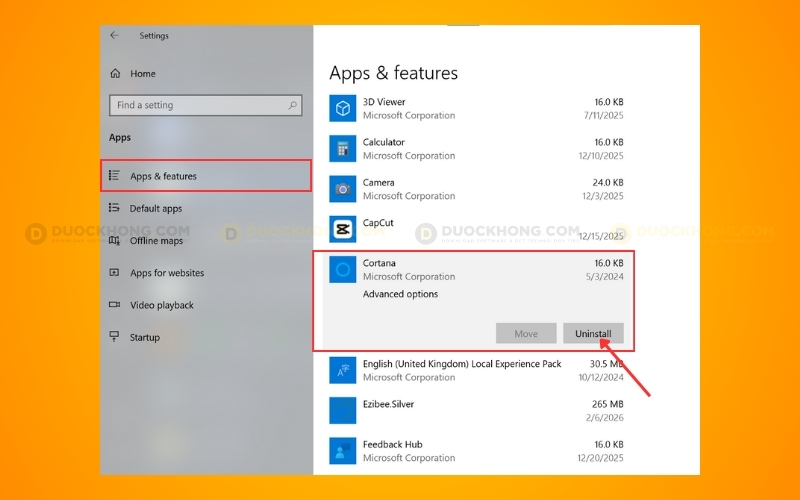Open Default apps settings page

(156, 209)
